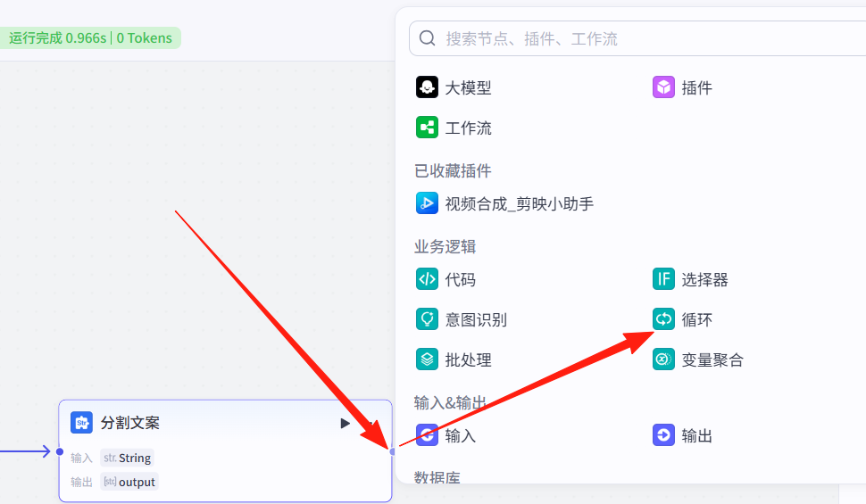Click the 选择器 label
This screenshot has width=866, height=504.
click(x=704, y=279)
